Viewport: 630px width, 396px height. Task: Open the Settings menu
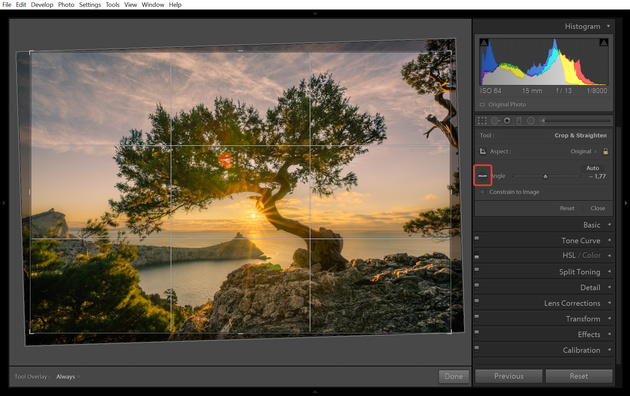pyautogui.click(x=90, y=5)
